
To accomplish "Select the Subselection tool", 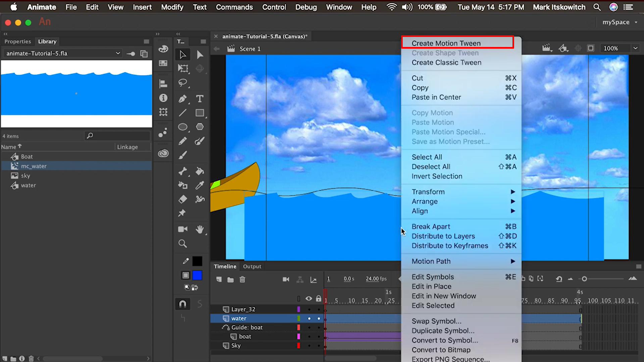I will (200, 55).
